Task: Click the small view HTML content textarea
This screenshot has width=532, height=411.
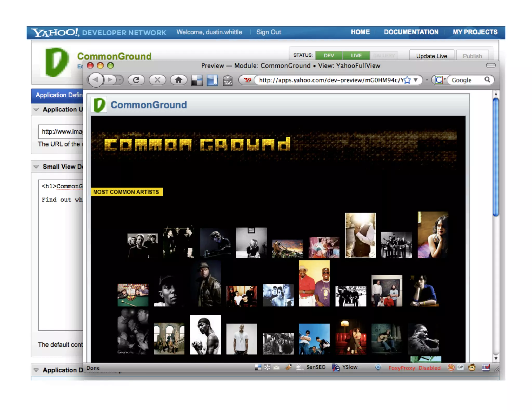Action: [x=61, y=255]
